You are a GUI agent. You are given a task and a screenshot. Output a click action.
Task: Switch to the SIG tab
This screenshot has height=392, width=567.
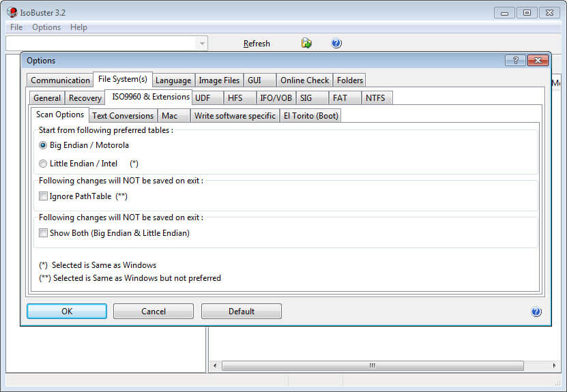tap(312, 98)
